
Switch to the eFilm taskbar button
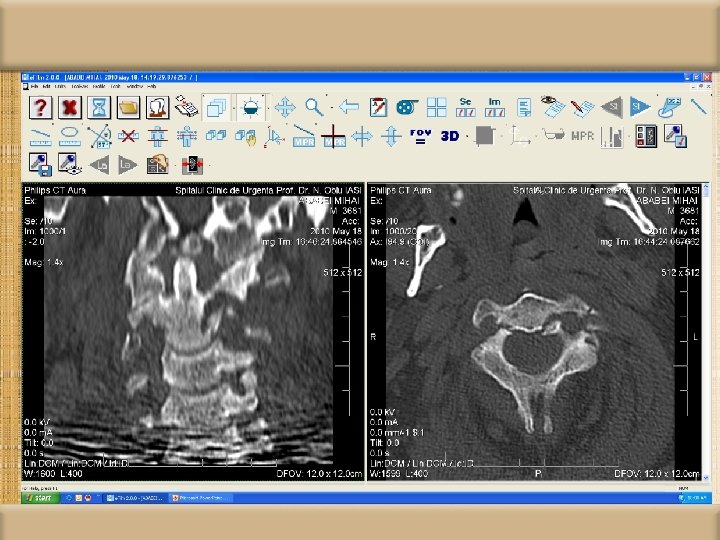(135, 498)
